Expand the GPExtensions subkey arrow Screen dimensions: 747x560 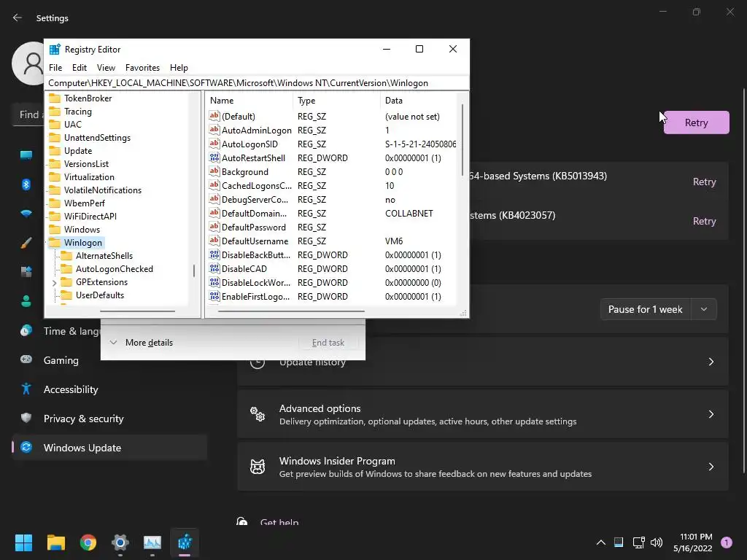(x=54, y=282)
